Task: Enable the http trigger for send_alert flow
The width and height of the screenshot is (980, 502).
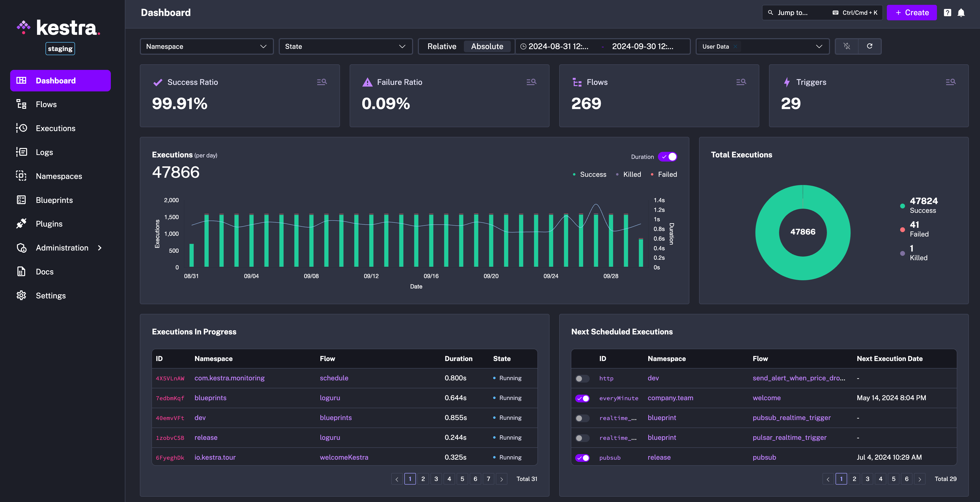Action: point(582,378)
